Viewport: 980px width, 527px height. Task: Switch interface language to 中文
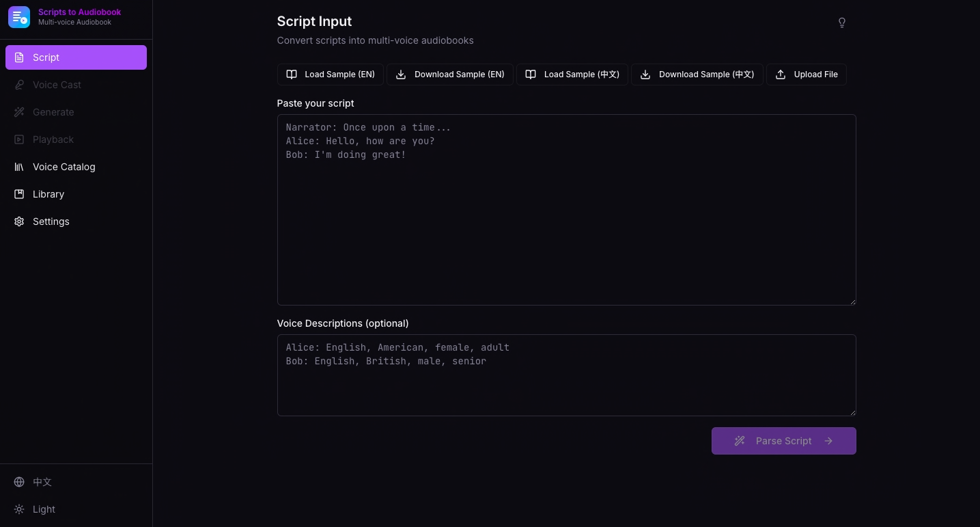(x=42, y=482)
